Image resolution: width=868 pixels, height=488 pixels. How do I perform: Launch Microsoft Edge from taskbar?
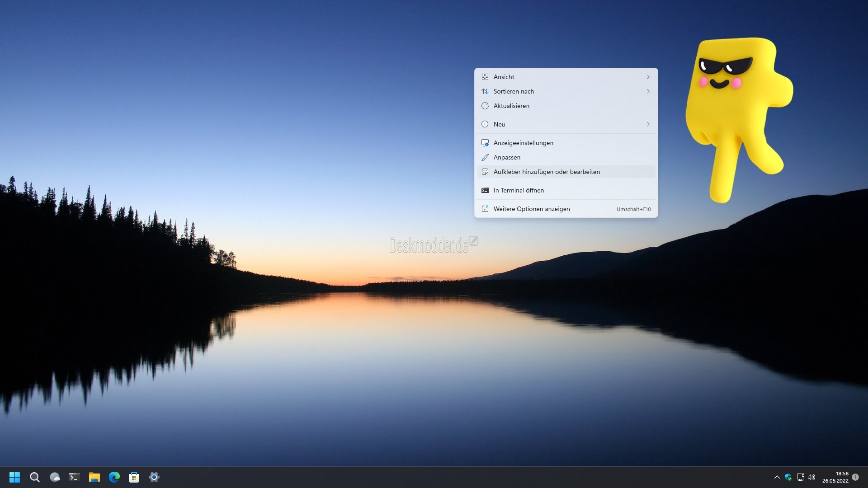point(114,477)
